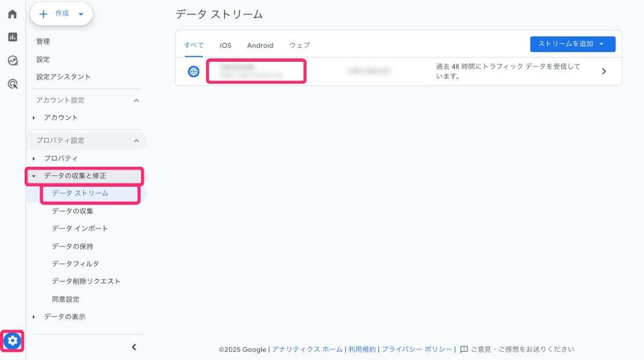The image size is (644, 360).
Task: Switch to the Android tab
Action: click(x=260, y=46)
